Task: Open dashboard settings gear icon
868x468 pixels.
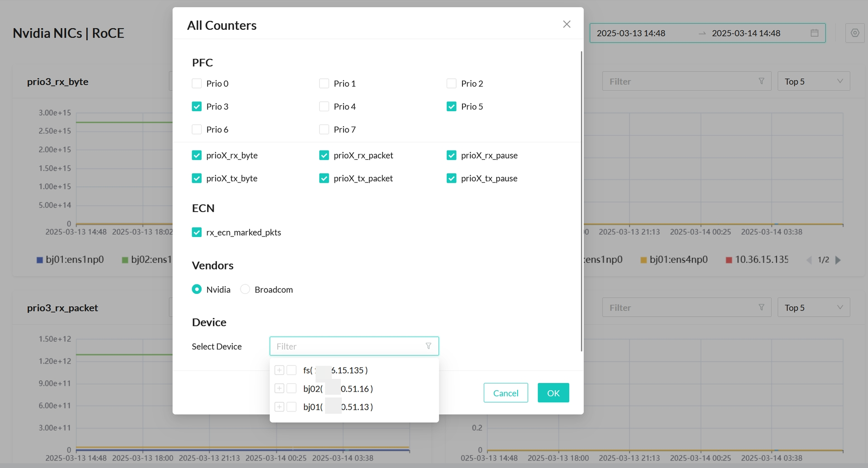Action: click(854, 33)
